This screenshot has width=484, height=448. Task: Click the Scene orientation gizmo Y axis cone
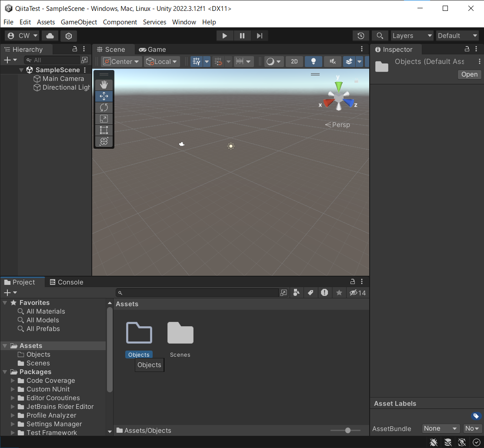click(x=339, y=86)
